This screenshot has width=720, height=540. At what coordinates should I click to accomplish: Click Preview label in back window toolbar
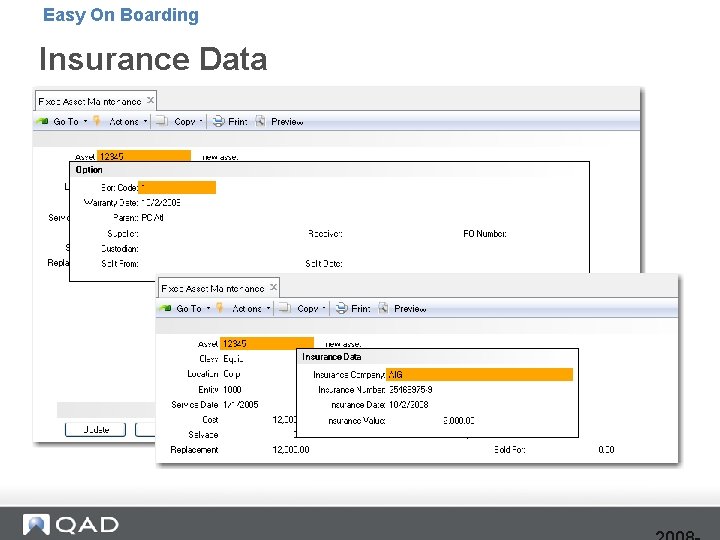[x=287, y=122]
